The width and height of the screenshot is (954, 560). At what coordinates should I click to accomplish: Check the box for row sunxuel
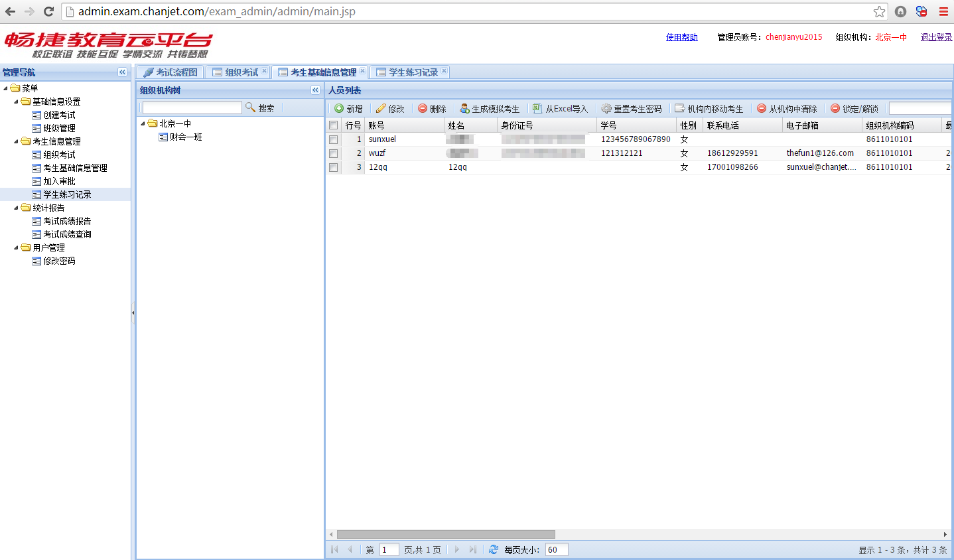334,139
